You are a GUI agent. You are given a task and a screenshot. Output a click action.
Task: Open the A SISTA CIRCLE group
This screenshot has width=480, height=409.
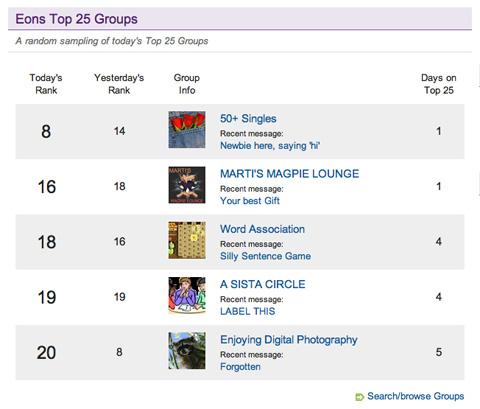coord(262,284)
